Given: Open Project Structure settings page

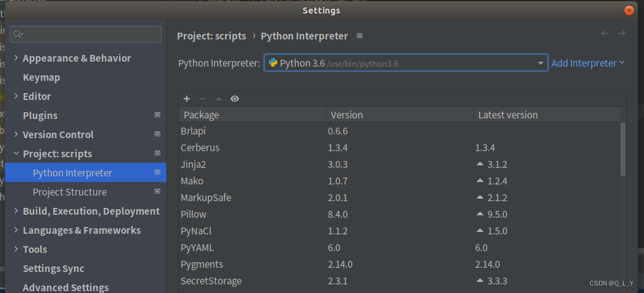Looking at the screenshot, I should click(70, 192).
